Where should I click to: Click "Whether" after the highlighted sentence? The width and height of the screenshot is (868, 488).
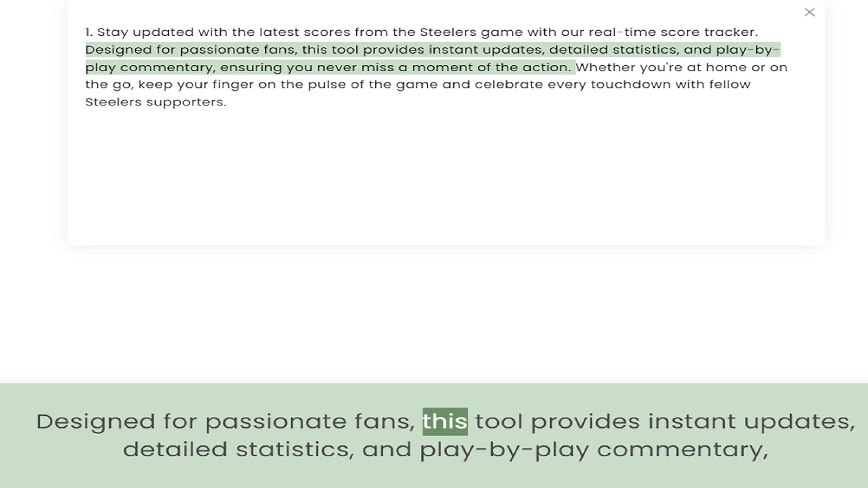[605, 67]
